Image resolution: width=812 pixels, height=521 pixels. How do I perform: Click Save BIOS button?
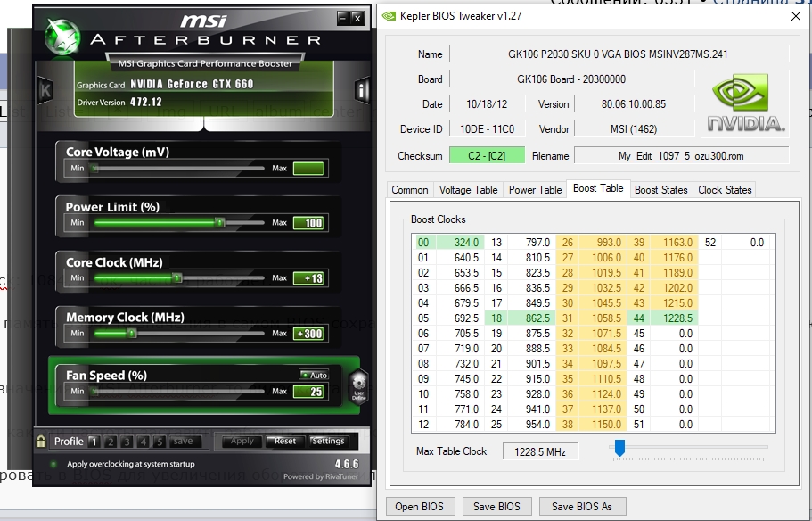pos(496,507)
